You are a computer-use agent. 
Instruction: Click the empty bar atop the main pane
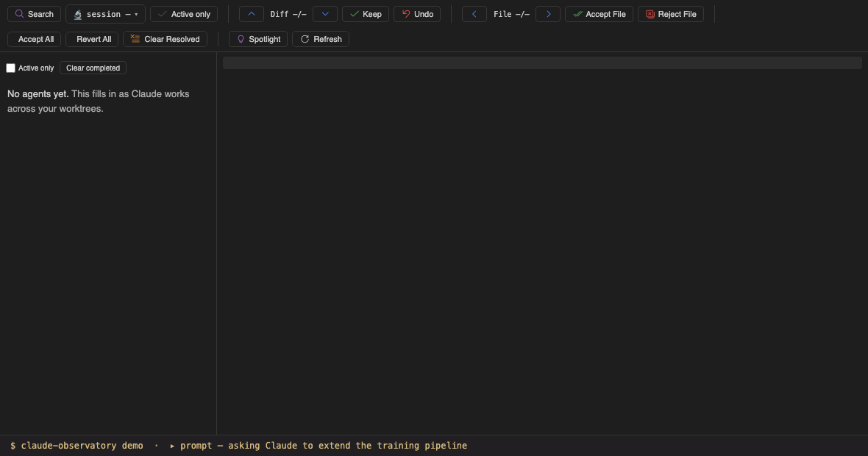coord(542,63)
